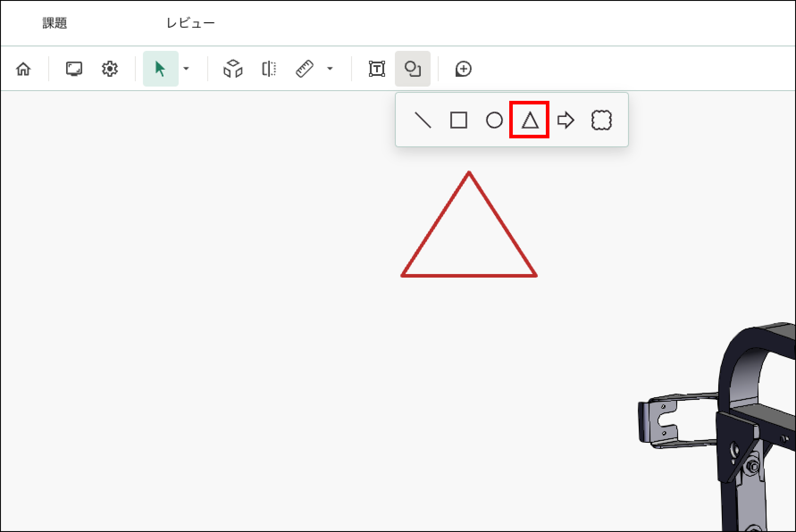796x532 pixels.
Task: Choose the rectangle shape tool
Action: (459, 120)
